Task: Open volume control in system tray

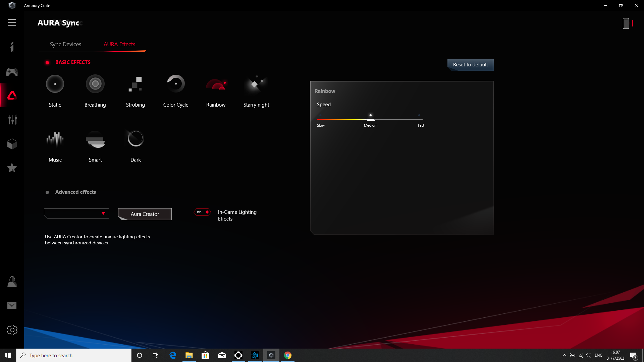Action: 589,355
